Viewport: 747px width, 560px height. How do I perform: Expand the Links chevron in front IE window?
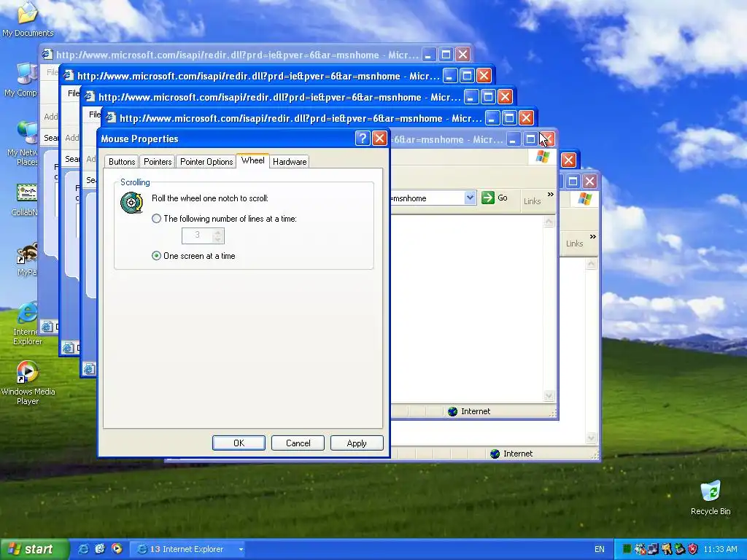(x=551, y=194)
